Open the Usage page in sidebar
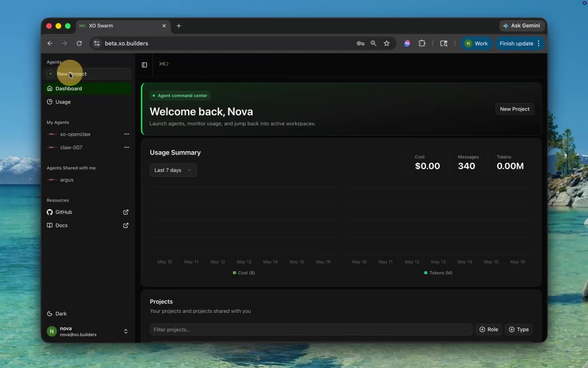This screenshot has height=368, width=588. [88, 102]
